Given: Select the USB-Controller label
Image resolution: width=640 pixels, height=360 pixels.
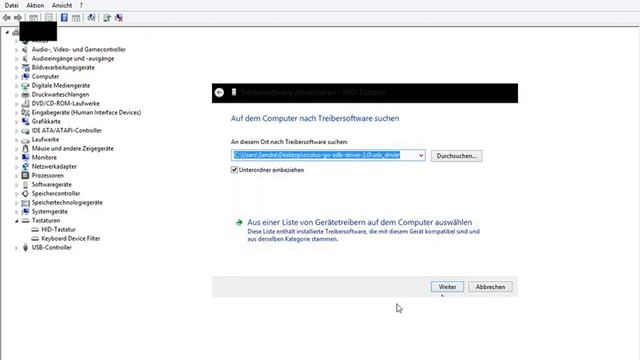Looking at the screenshot, I should (x=51, y=247).
